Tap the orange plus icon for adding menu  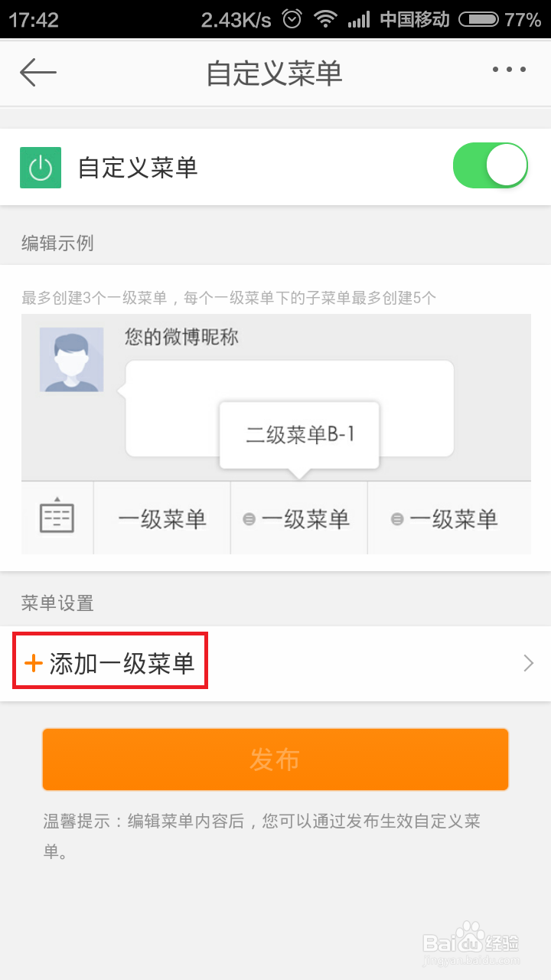34,663
